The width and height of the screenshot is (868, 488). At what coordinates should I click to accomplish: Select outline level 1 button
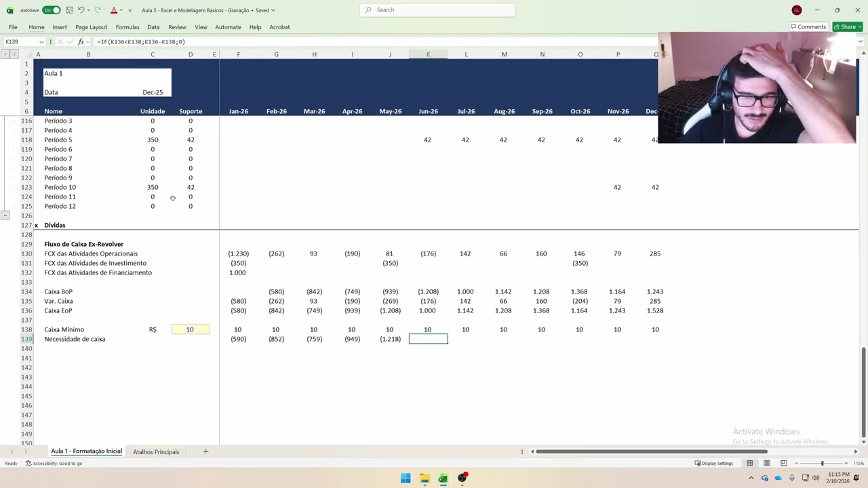[5, 54]
